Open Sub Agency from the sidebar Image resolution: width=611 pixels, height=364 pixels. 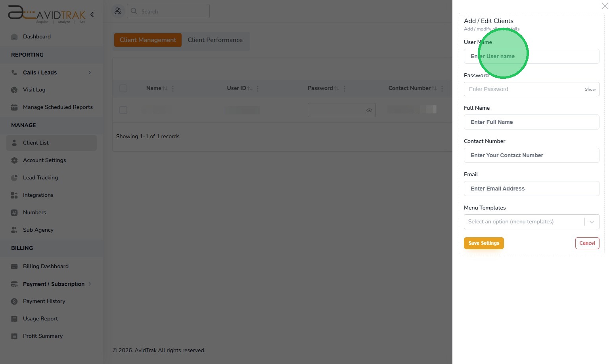(x=38, y=230)
